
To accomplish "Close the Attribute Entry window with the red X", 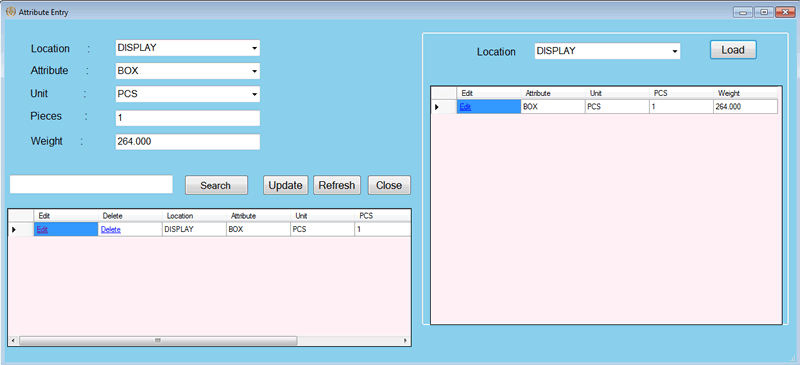I will coord(786,12).
